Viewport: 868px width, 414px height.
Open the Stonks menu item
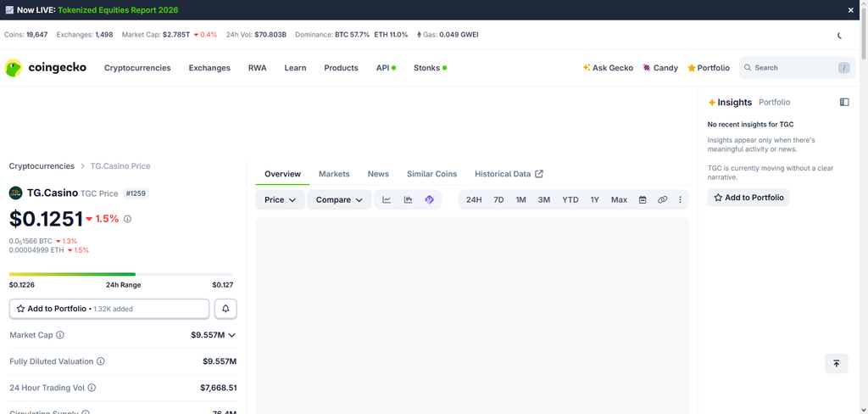tap(430, 68)
